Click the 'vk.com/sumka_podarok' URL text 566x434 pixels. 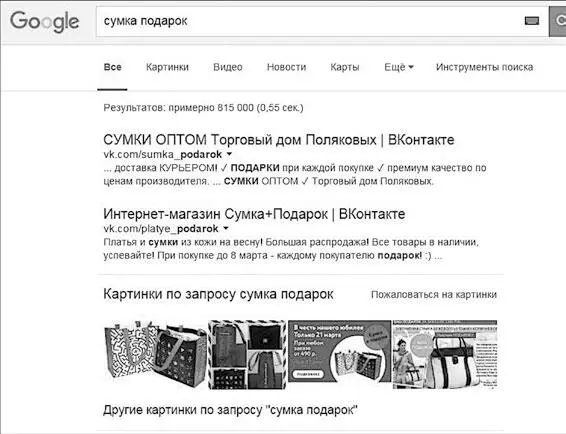click(x=163, y=155)
